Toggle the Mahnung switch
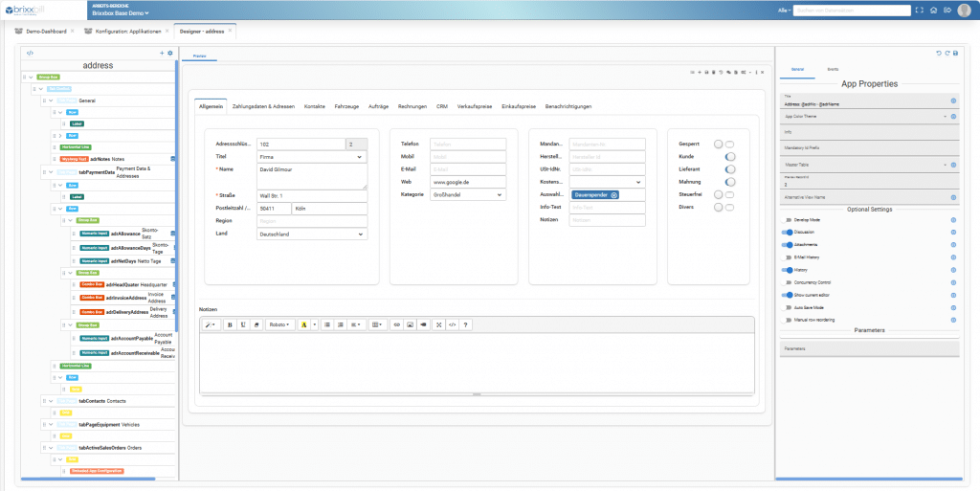 click(x=729, y=182)
